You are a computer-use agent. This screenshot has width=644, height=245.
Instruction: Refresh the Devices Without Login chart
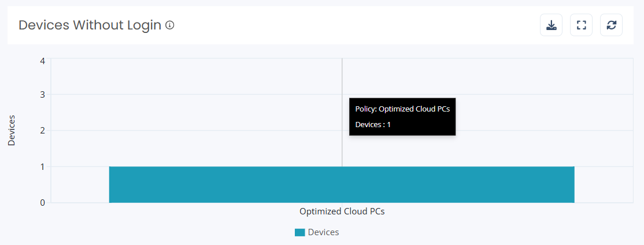tap(611, 25)
